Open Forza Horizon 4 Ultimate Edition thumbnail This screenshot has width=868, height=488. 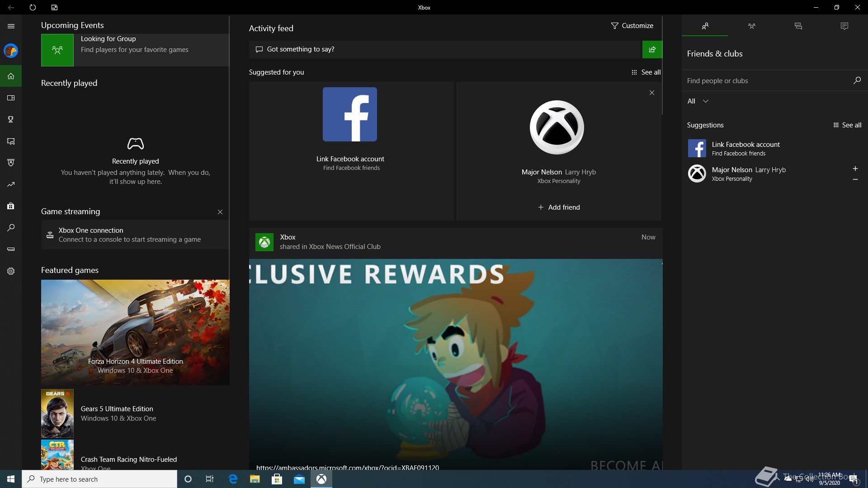135,333
